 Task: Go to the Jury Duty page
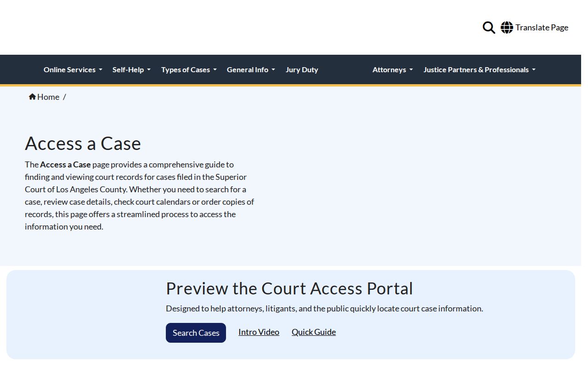click(x=302, y=70)
